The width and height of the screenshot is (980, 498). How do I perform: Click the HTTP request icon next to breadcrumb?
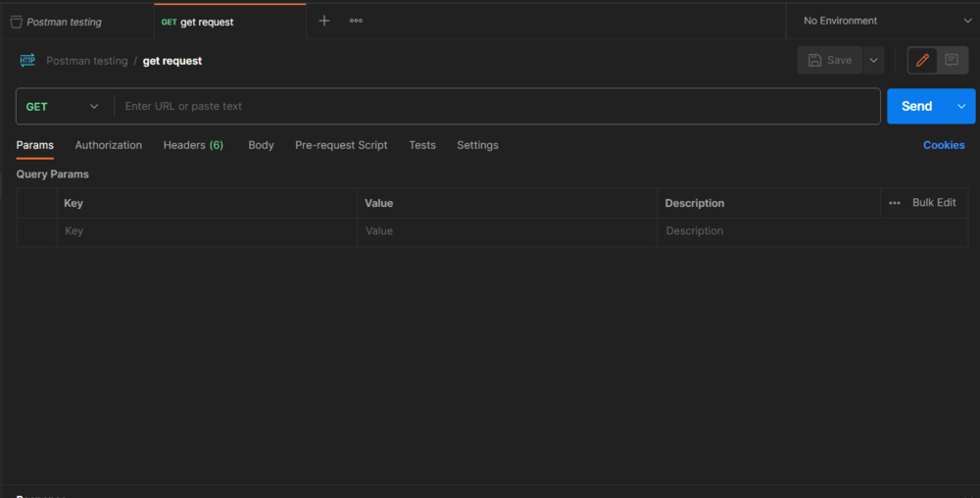(x=27, y=61)
